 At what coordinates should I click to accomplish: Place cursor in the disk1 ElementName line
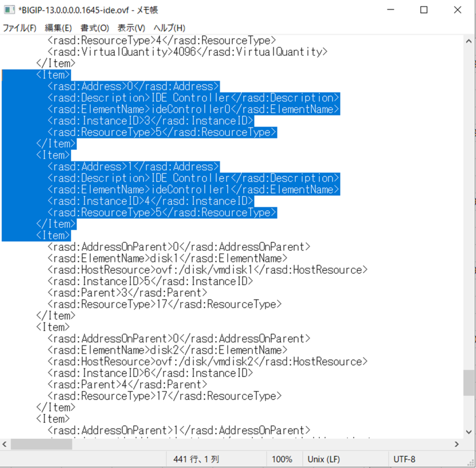[167, 258]
